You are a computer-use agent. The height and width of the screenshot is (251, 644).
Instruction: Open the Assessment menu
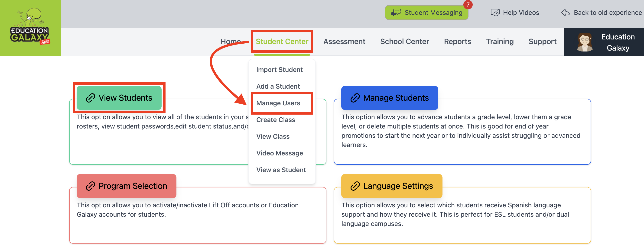pyautogui.click(x=344, y=42)
